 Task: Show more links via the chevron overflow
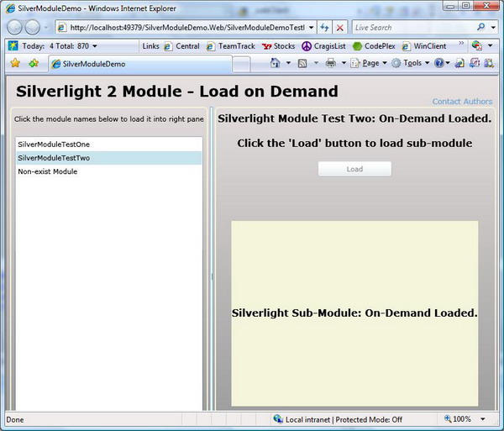click(x=461, y=43)
